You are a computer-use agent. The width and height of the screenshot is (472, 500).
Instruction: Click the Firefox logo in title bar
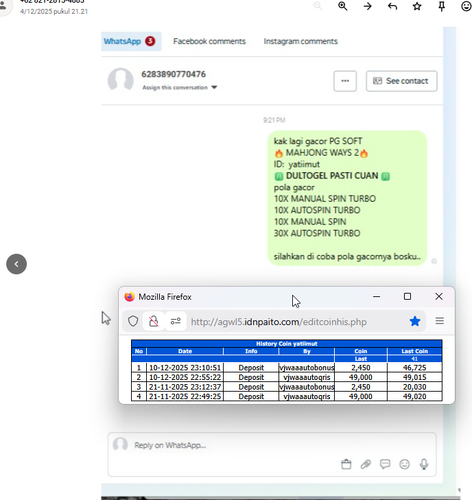(x=129, y=297)
